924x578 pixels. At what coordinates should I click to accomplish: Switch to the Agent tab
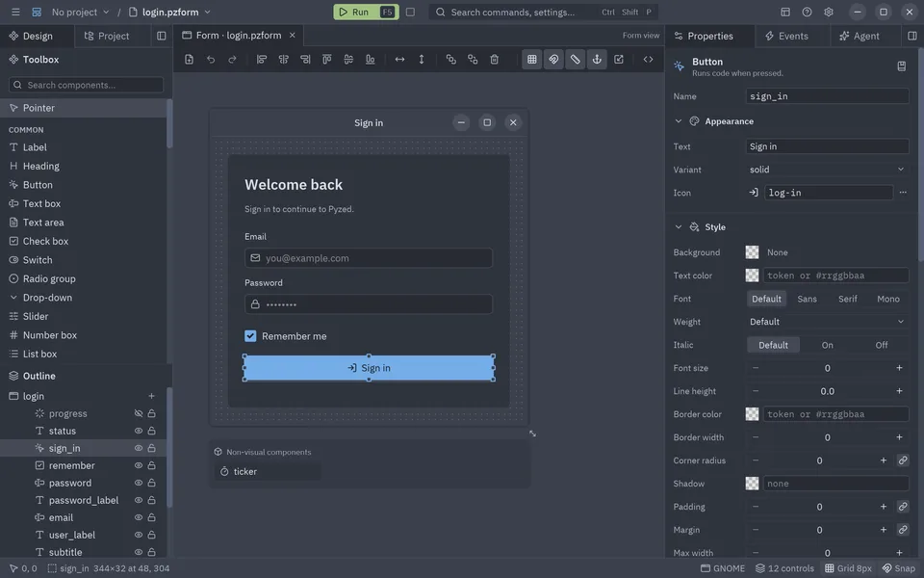coord(860,36)
